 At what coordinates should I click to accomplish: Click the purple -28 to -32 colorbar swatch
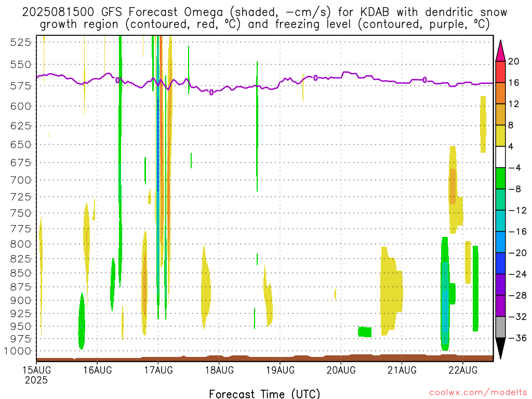point(500,306)
